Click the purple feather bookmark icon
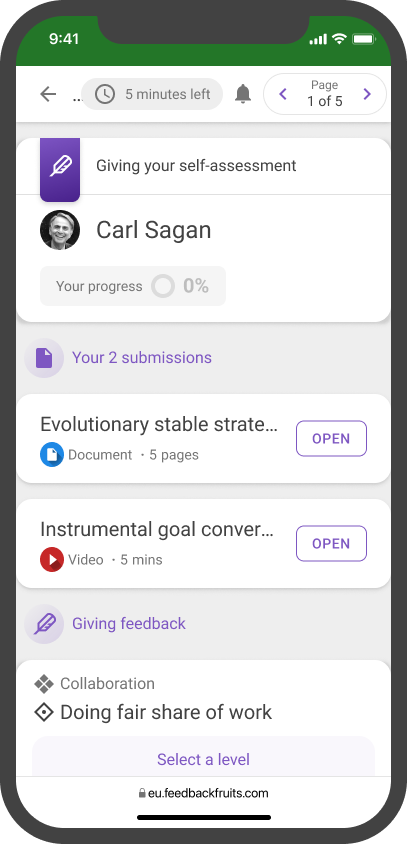The width and height of the screenshot is (407, 844). [x=60, y=170]
